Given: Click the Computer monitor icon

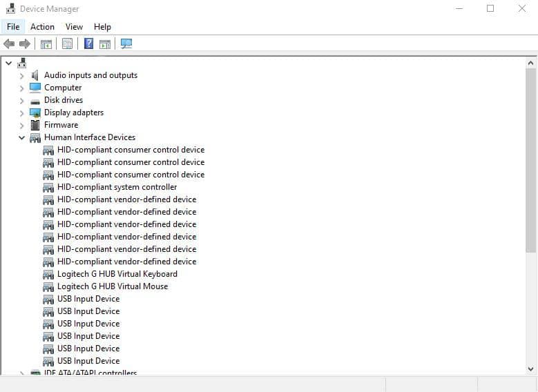Looking at the screenshot, I should pyautogui.click(x=35, y=88).
